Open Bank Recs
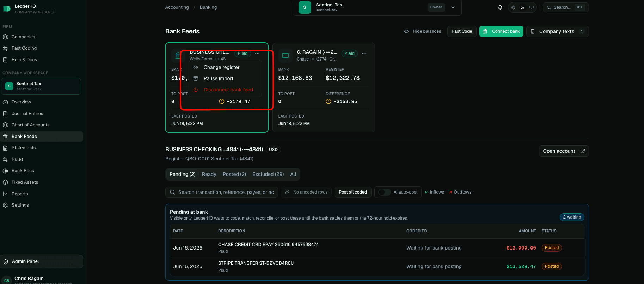 (x=42, y=171)
